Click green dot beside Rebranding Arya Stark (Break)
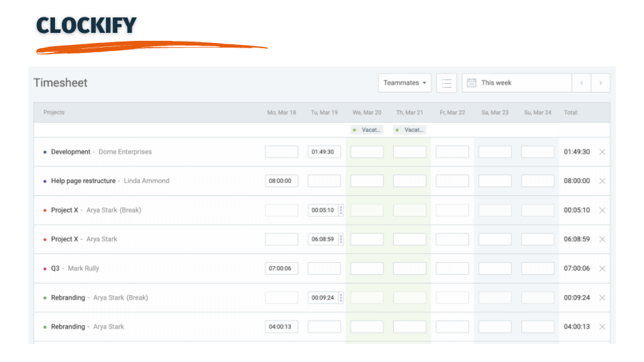The width and height of the screenshot is (644, 362). [45, 298]
